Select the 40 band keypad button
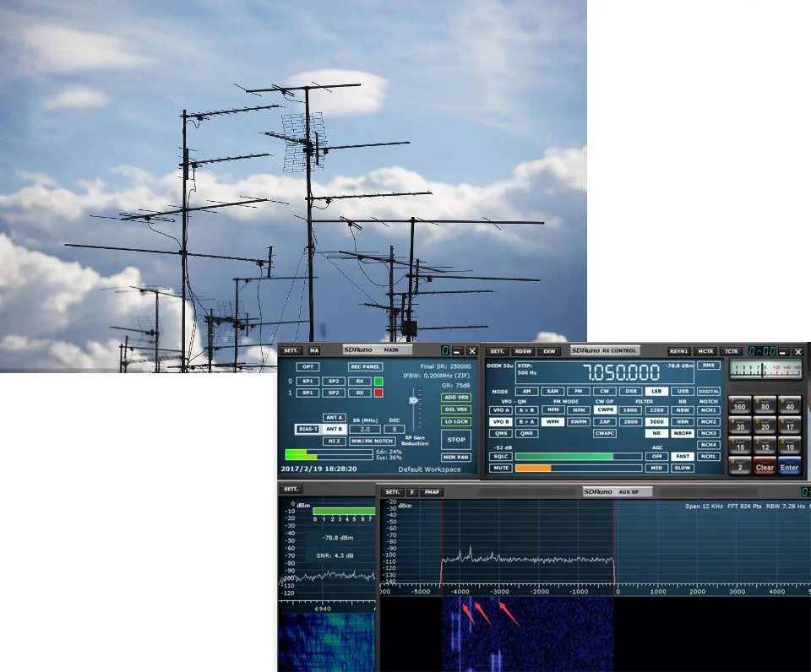 [x=790, y=405]
